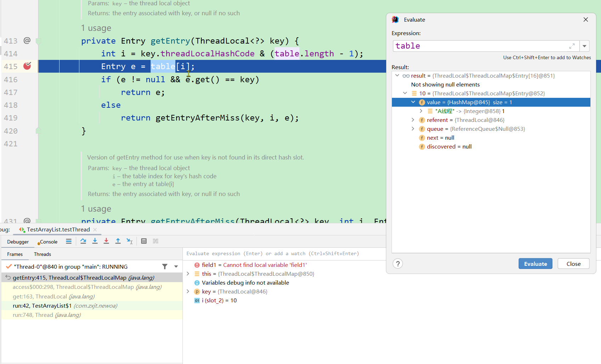Click fold marker at line 420
The height and width of the screenshot is (364, 601).
(38, 131)
